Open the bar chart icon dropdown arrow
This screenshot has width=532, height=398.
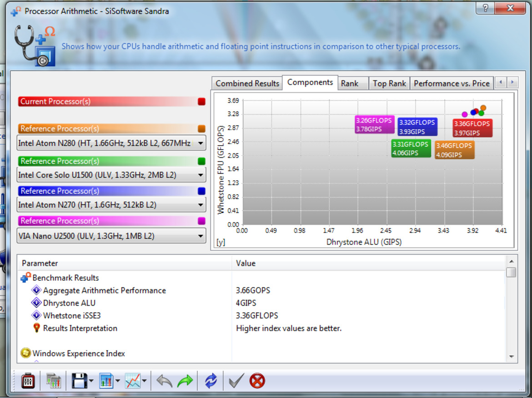click(x=118, y=381)
